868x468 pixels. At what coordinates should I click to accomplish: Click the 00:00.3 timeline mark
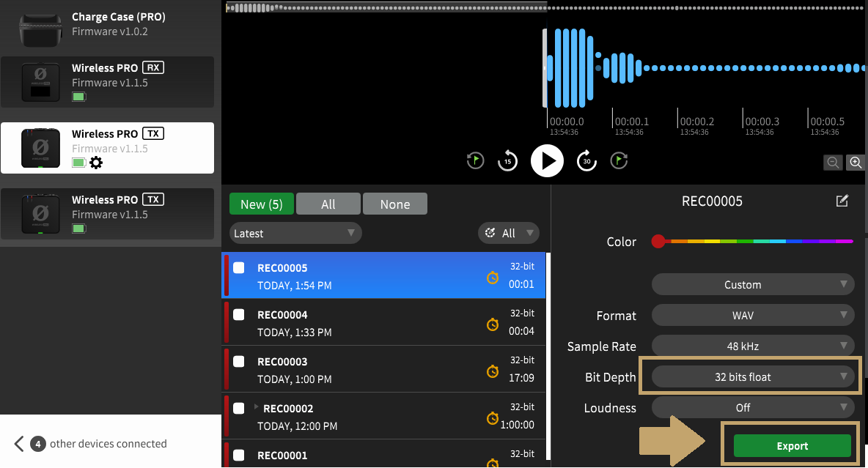pos(762,121)
